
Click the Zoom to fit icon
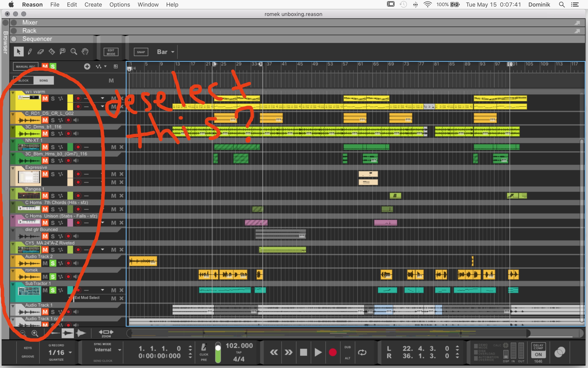tap(106, 333)
